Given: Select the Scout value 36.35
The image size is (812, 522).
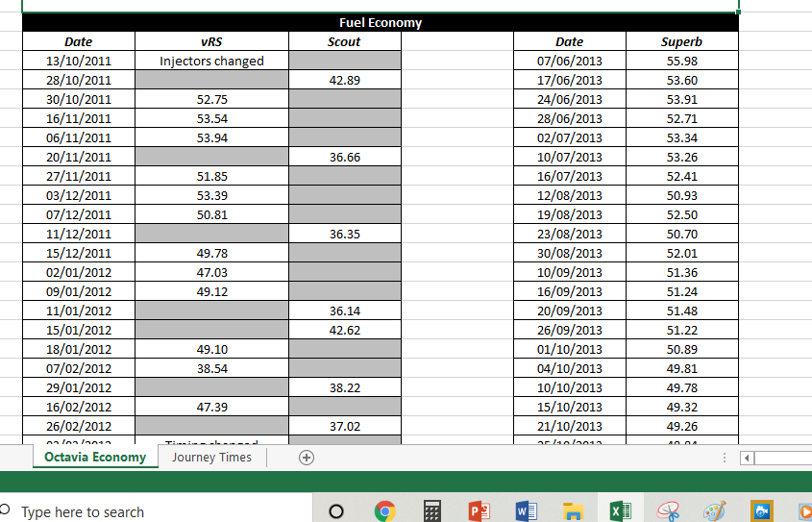Looking at the screenshot, I should coord(344,234).
